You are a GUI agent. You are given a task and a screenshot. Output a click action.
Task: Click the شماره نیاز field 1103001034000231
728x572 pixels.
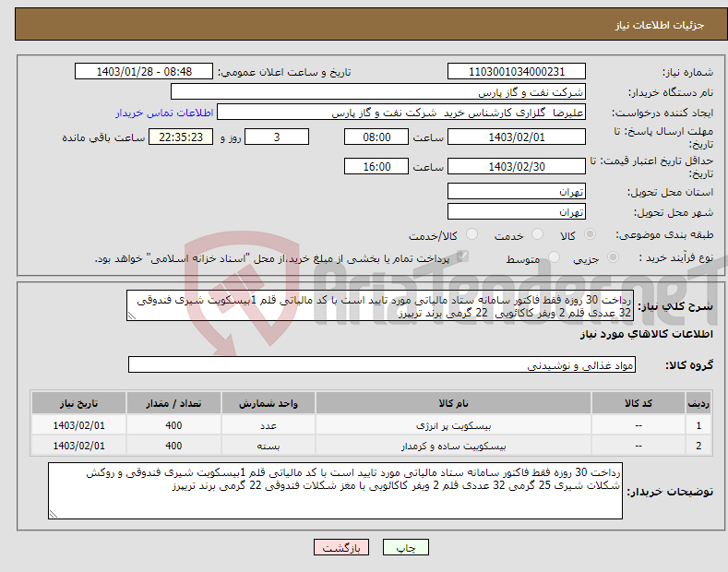(x=517, y=72)
